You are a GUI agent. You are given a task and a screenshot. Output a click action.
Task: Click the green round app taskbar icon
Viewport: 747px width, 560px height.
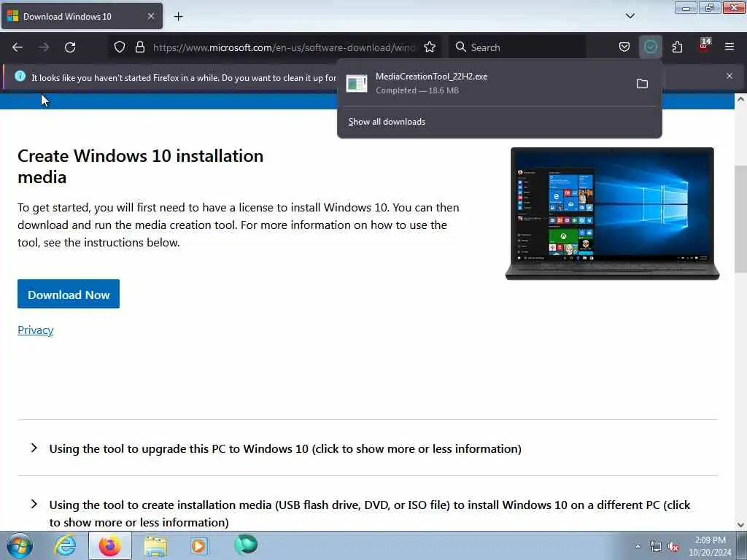coord(246,545)
